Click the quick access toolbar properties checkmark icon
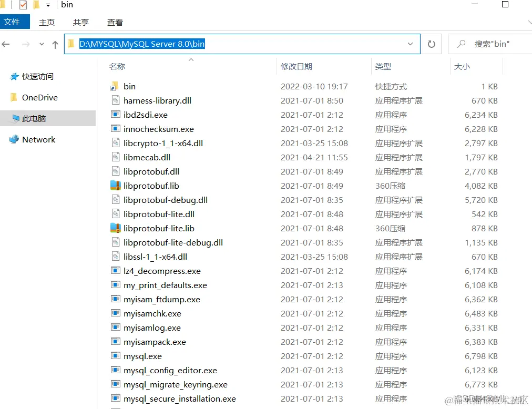 coord(23,5)
